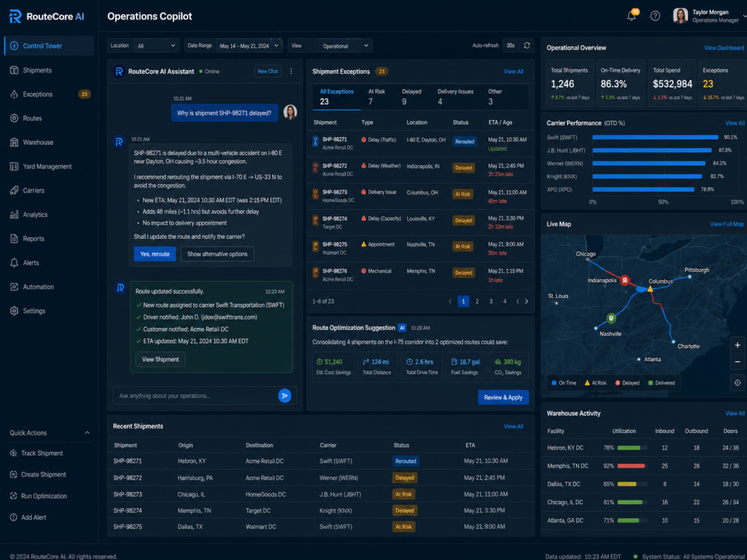Click Rerouted status badge for SHP-98271 exception
Viewport: 747px width, 560px height.
[465, 141]
